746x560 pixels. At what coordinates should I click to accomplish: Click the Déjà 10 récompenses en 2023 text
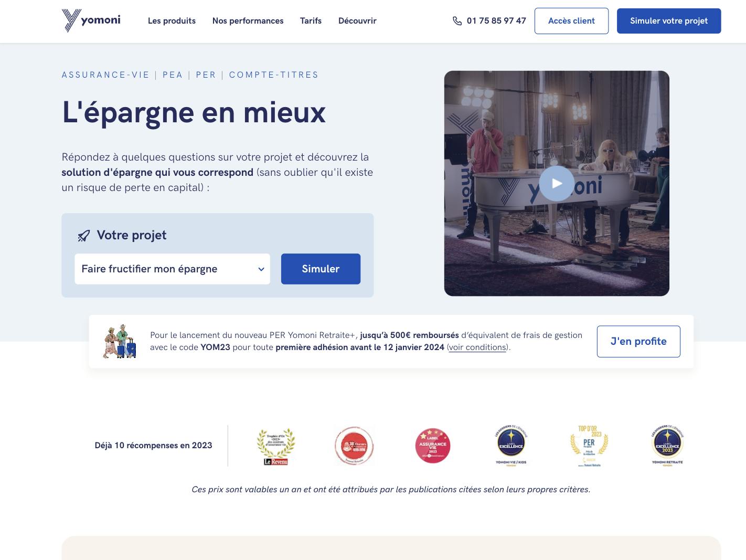coord(153,446)
